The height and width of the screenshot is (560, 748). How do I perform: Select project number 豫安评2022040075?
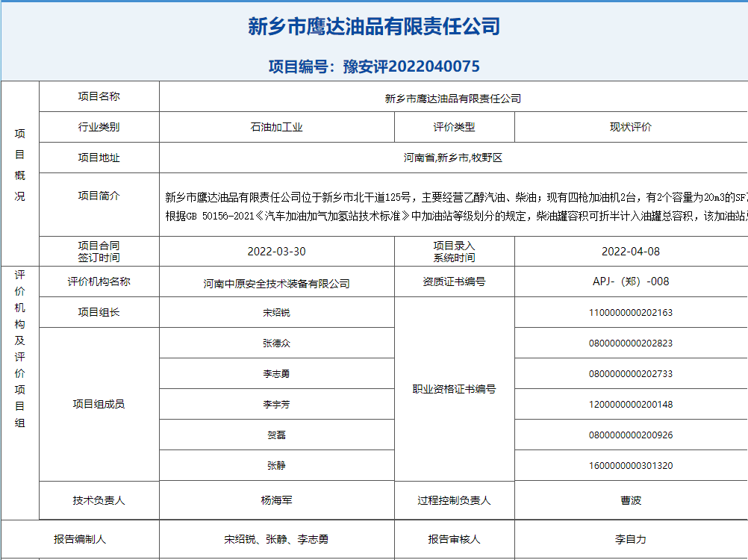pyautogui.click(x=411, y=66)
